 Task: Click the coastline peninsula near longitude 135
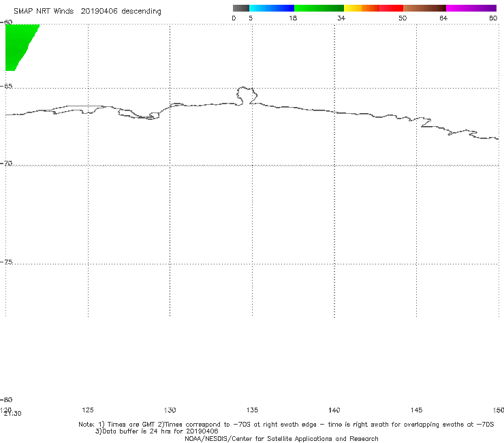pos(247,95)
